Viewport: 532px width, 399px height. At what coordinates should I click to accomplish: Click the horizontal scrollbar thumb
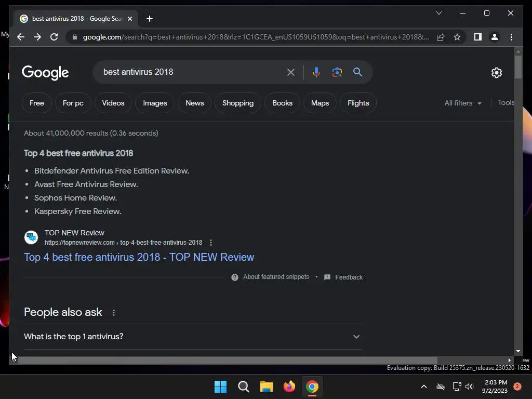click(227, 361)
